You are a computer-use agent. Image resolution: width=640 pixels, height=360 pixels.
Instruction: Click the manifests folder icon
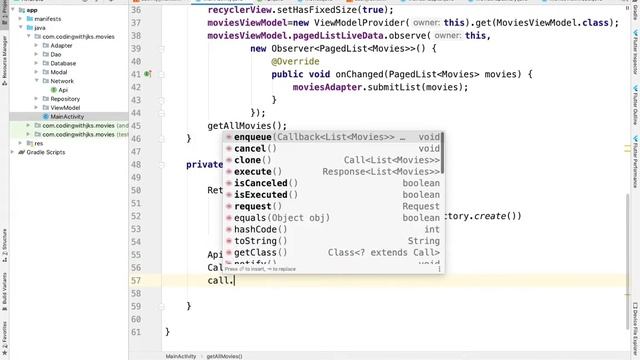coord(30,19)
